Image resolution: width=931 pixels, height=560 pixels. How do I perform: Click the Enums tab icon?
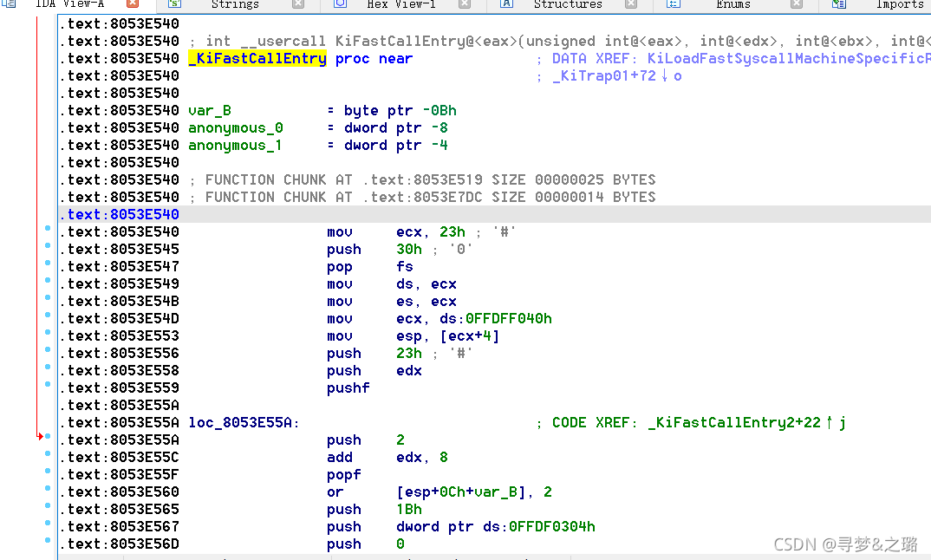pos(673,3)
